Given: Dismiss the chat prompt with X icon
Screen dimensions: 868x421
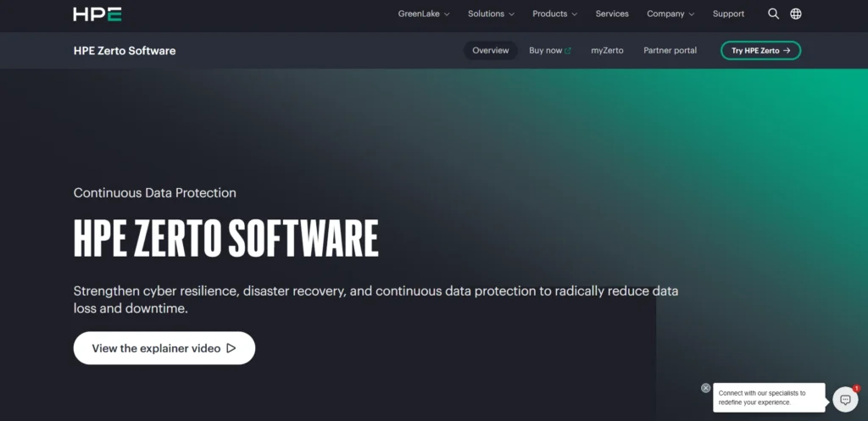Looking at the screenshot, I should [705, 388].
